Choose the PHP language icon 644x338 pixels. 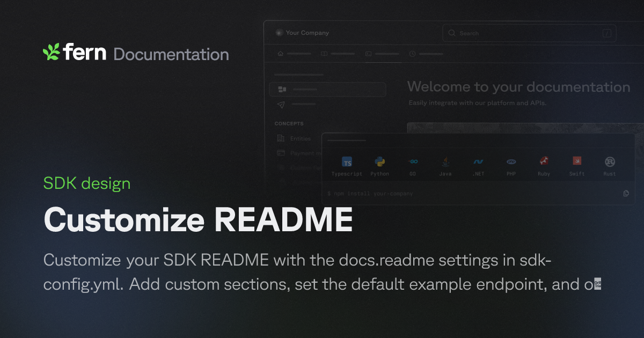click(511, 161)
